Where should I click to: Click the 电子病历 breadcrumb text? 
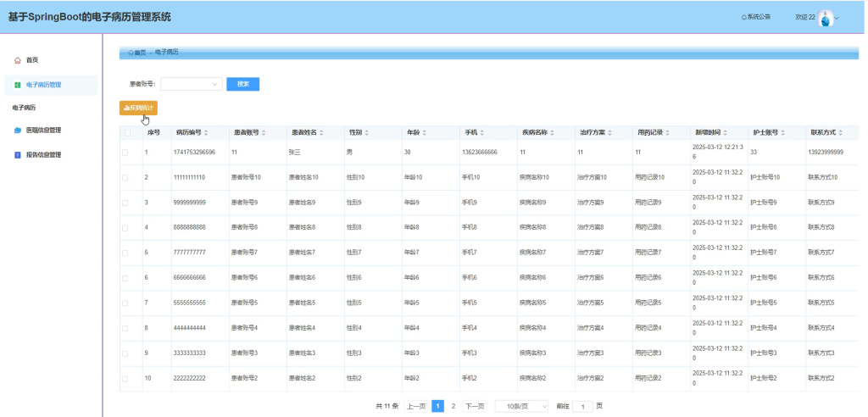click(167, 52)
